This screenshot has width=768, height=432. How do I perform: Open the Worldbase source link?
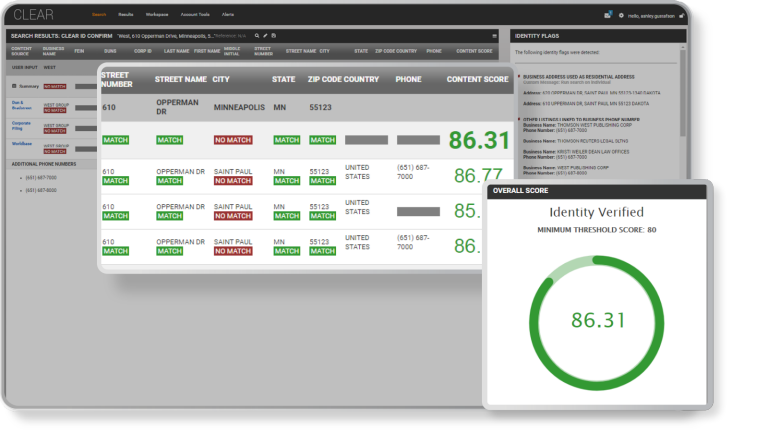click(x=22, y=144)
